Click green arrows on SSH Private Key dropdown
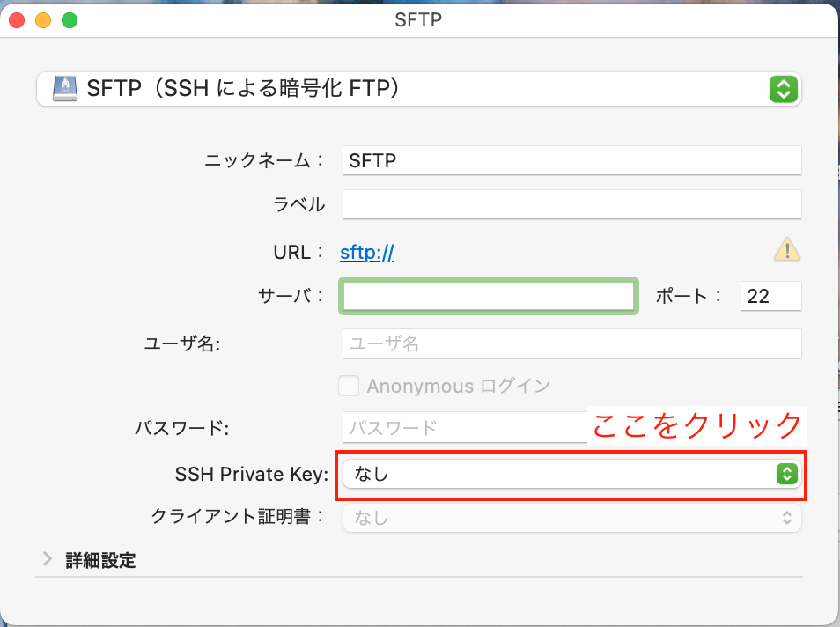This screenshot has width=840, height=627. point(787,474)
